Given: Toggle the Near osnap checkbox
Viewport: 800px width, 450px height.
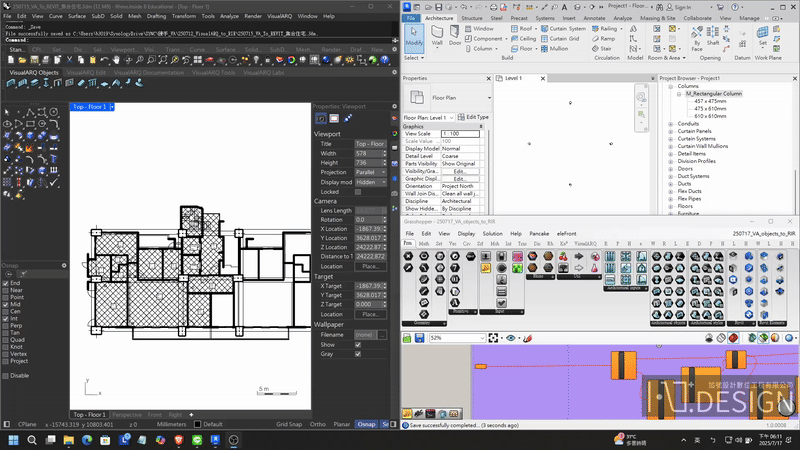Looking at the screenshot, I should pyautogui.click(x=6, y=290).
